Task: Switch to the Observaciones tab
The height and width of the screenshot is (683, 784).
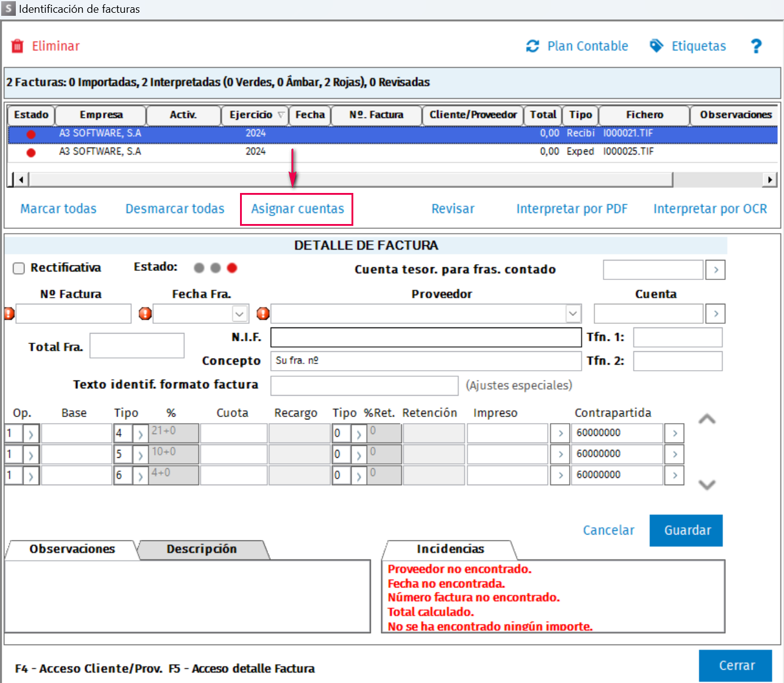Action: tap(72, 549)
